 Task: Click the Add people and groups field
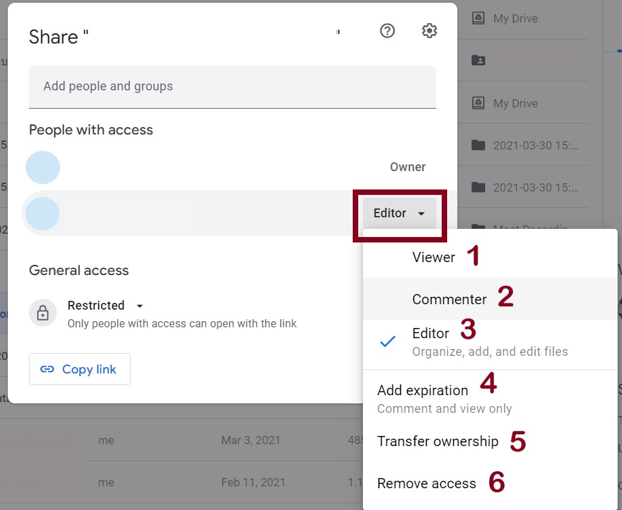(232, 86)
